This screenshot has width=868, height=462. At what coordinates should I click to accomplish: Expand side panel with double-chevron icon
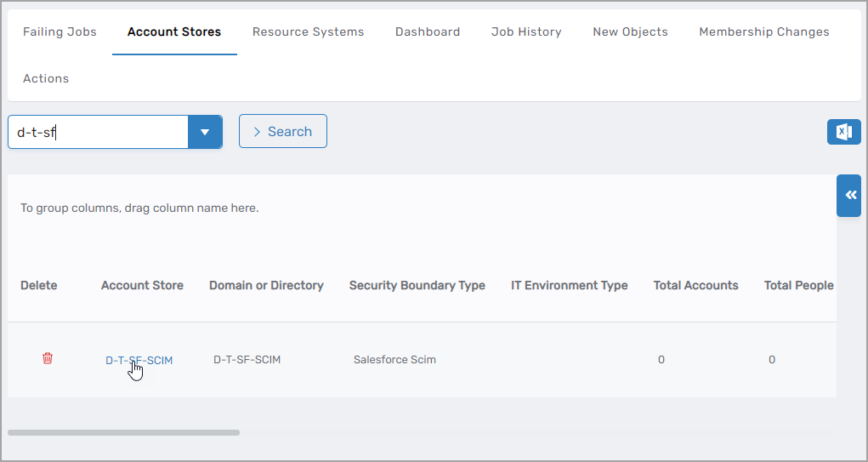pos(850,196)
